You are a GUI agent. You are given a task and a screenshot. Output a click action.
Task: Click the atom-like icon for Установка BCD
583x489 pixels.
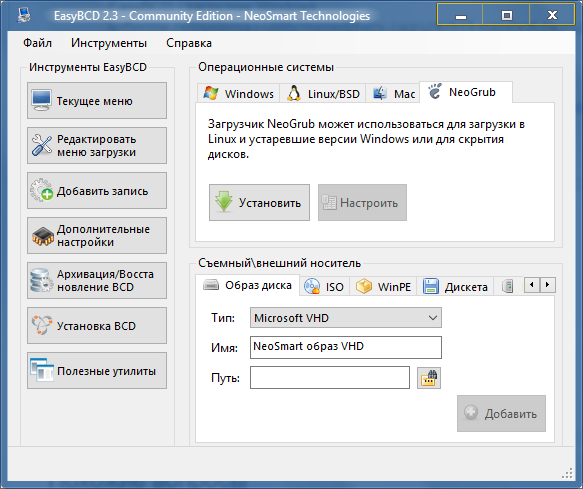point(42,325)
